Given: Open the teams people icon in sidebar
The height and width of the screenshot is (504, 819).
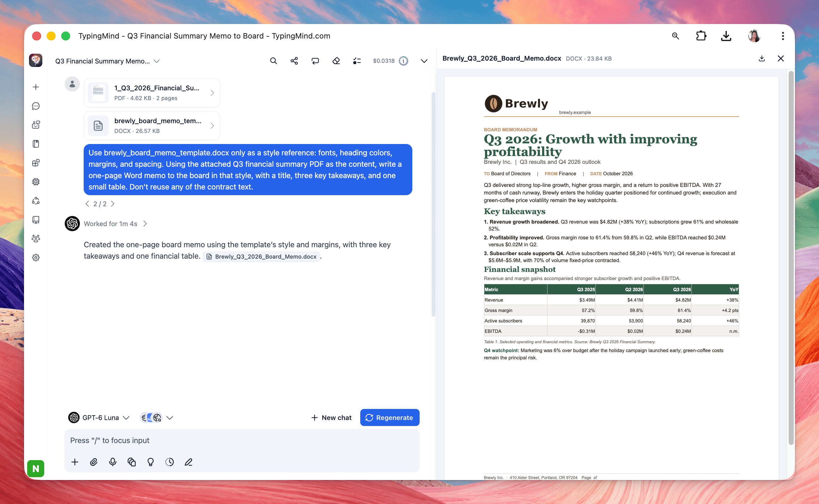Looking at the screenshot, I should [x=36, y=238].
